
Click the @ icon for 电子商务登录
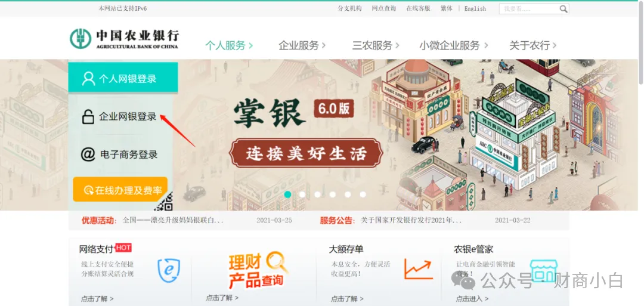click(x=88, y=154)
